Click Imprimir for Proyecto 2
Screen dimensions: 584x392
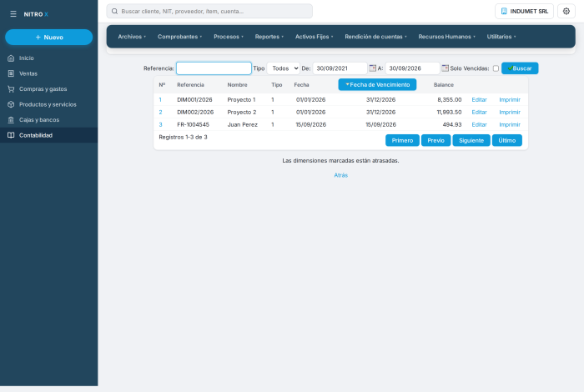click(510, 112)
